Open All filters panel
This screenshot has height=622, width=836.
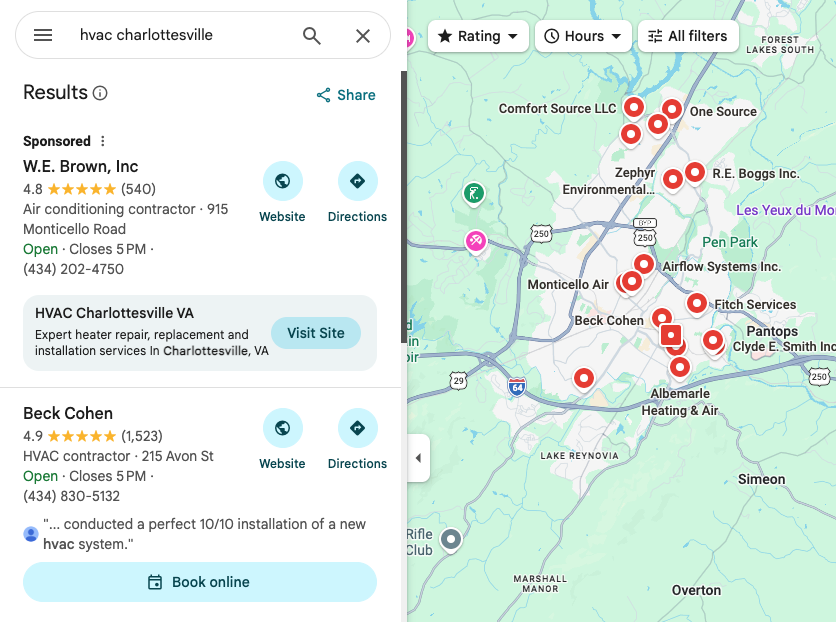[x=688, y=36]
